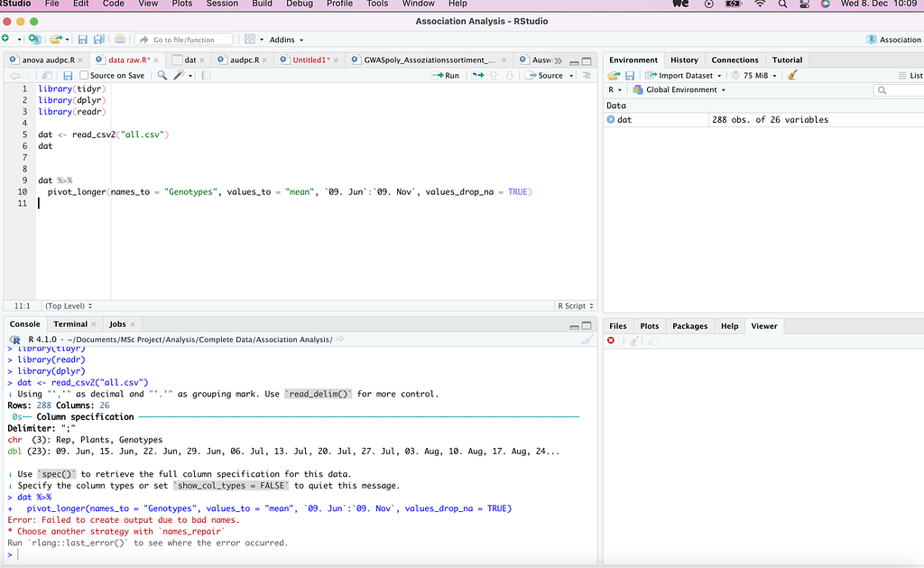Open Spotlight search in macOS menu bar
The height and width of the screenshot is (568, 924).
point(782,5)
